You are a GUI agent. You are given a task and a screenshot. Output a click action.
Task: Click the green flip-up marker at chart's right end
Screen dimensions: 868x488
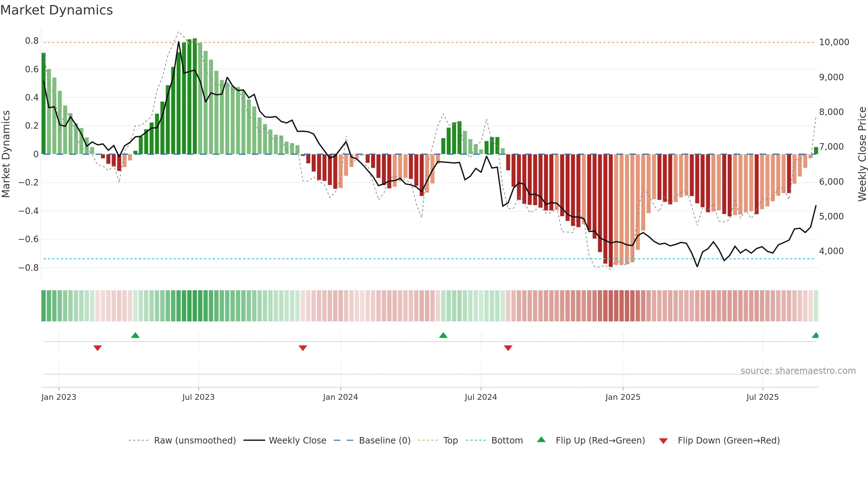[x=815, y=335]
